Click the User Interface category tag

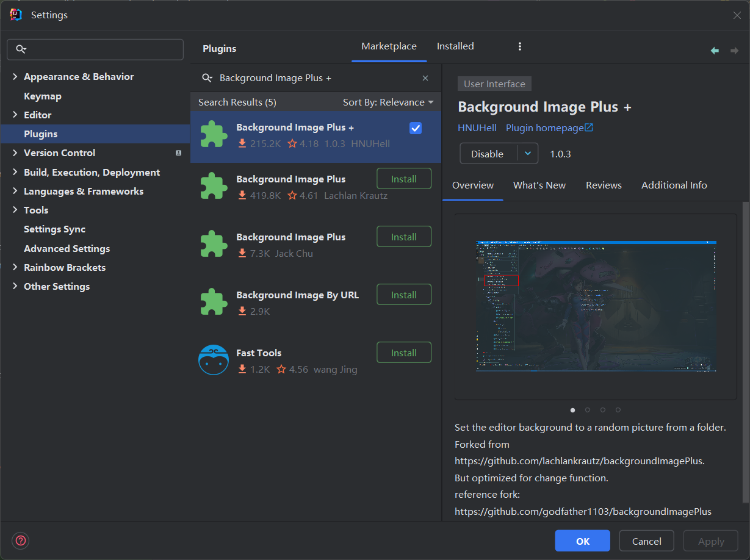[494, 84]
